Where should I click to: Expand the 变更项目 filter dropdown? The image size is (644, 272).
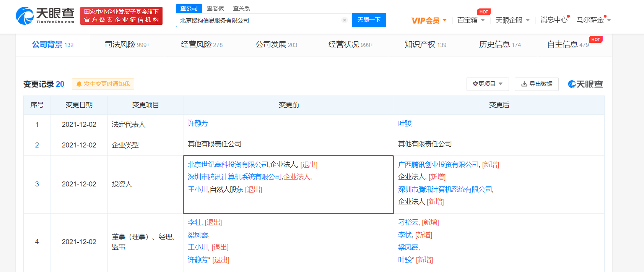coord(487,84)
